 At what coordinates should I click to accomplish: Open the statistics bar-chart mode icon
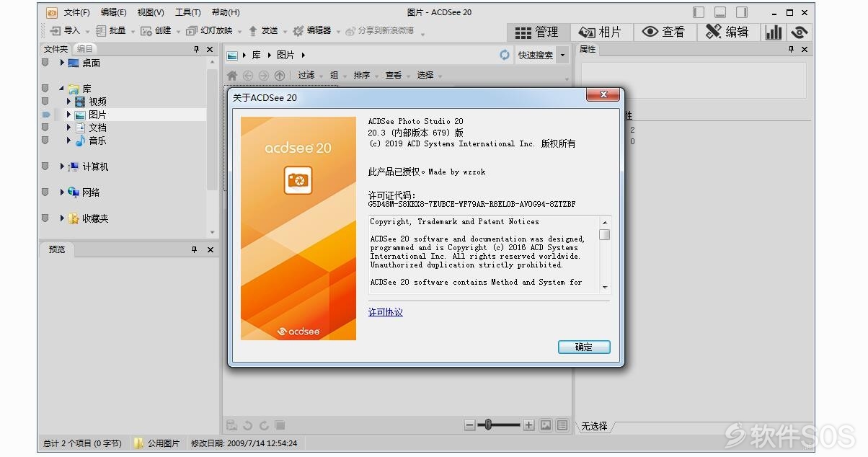coord(774,32)
